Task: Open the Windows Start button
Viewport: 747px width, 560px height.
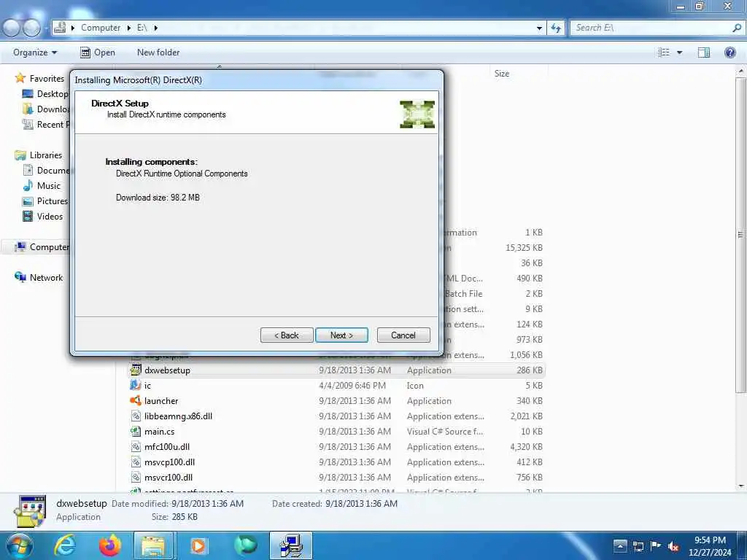Action: pyautogui.click(x=18, y=545)
